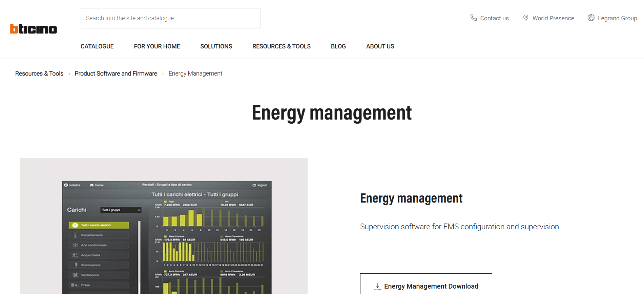The image size is (644, 294).
Task: Click the Energy Management breadcrumb text
Action: click(195, 73)
